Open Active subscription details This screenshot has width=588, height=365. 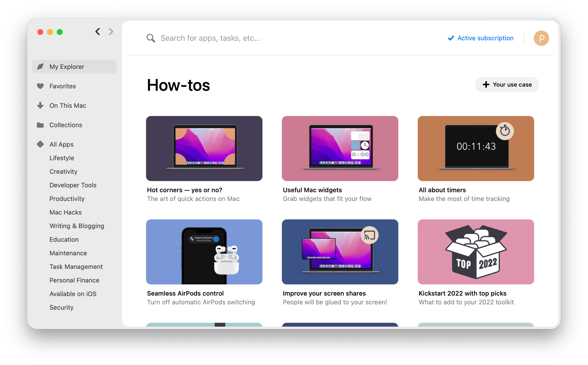485,38
